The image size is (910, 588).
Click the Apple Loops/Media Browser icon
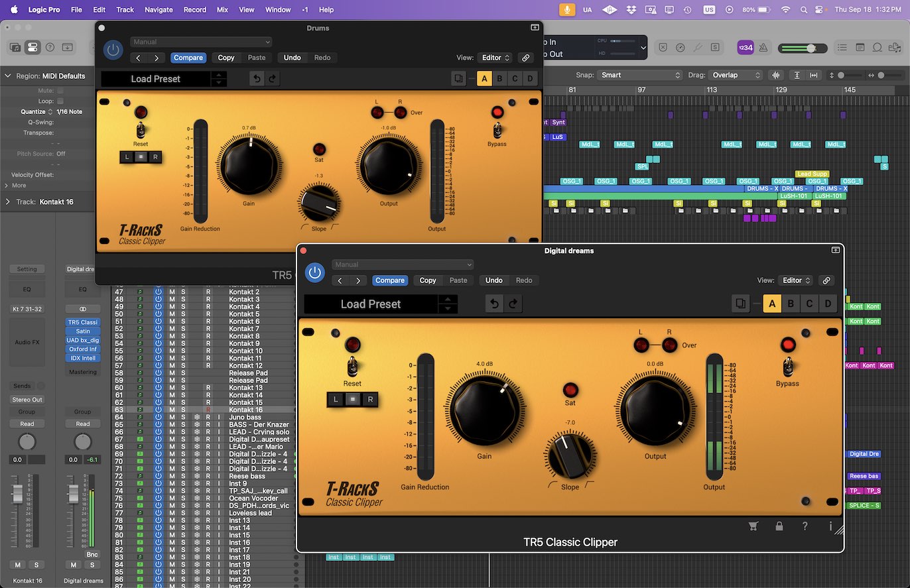click(895, 47)
